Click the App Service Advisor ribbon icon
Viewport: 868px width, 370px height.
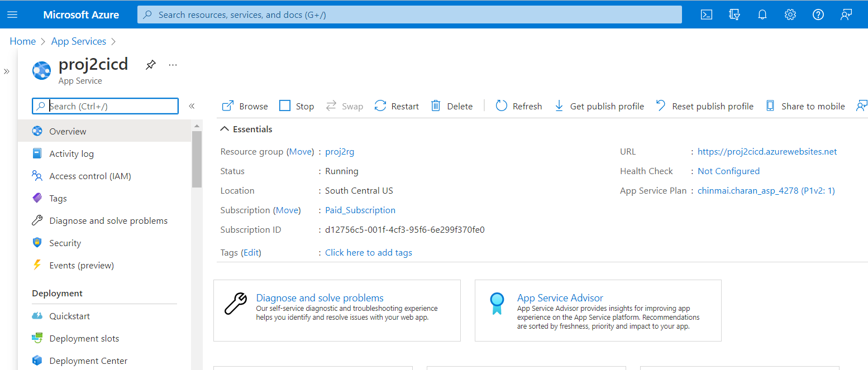(x=497, y=304)
